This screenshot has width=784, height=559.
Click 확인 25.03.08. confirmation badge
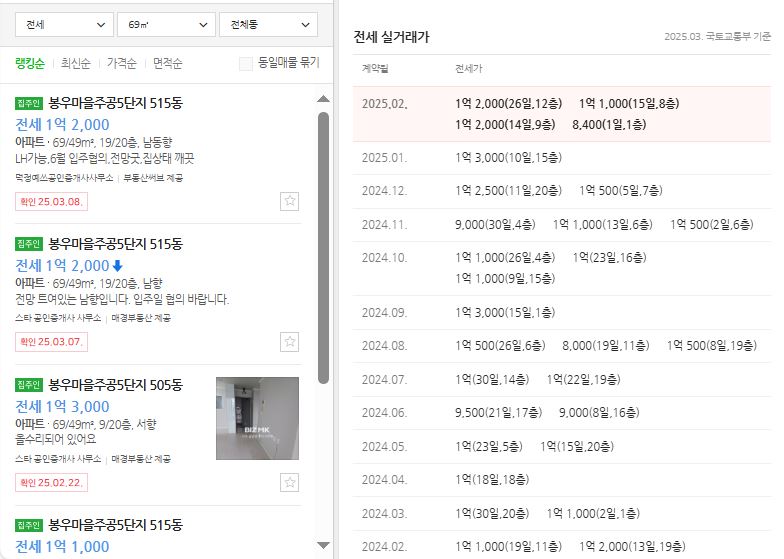pos(52,202)
